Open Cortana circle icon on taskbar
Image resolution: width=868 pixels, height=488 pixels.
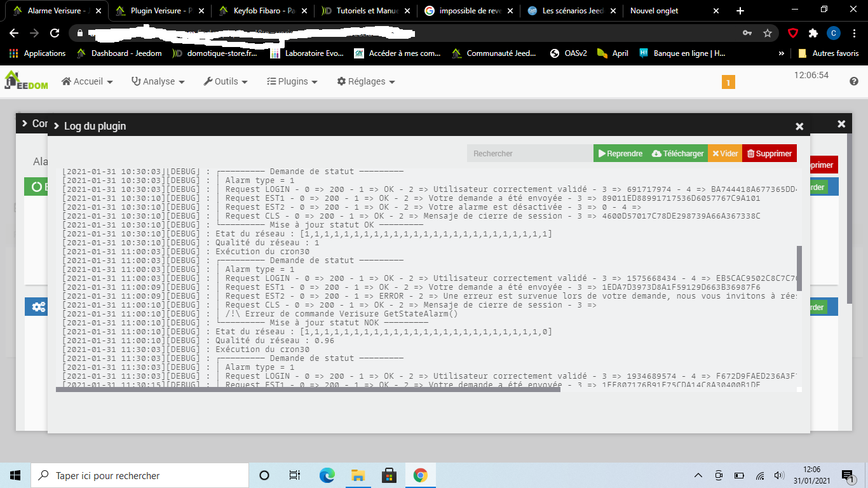(x=264, y=475)
